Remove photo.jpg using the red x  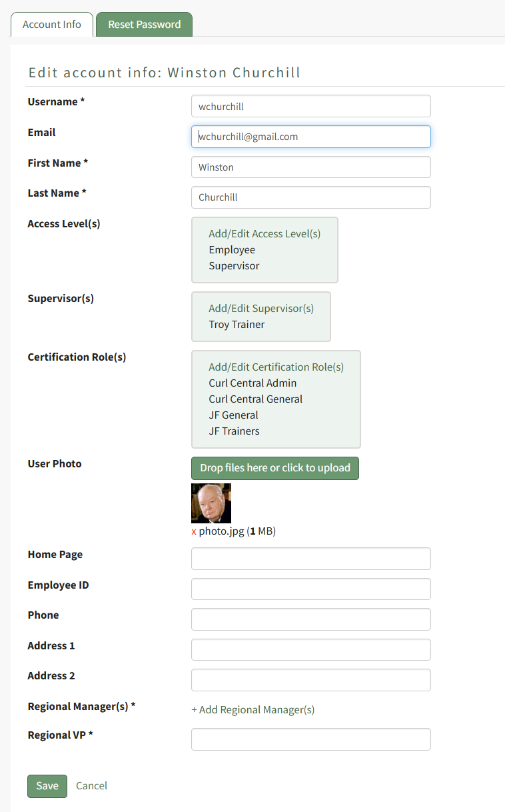[x=194, y=532]
